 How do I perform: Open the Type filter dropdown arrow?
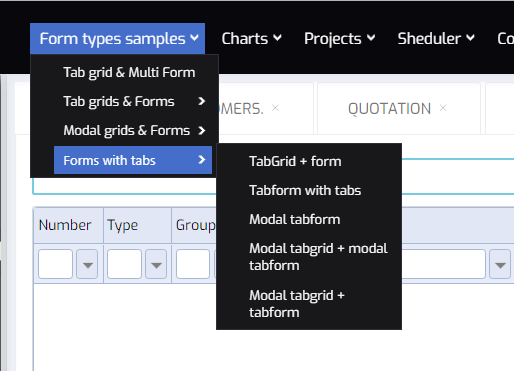156,264
